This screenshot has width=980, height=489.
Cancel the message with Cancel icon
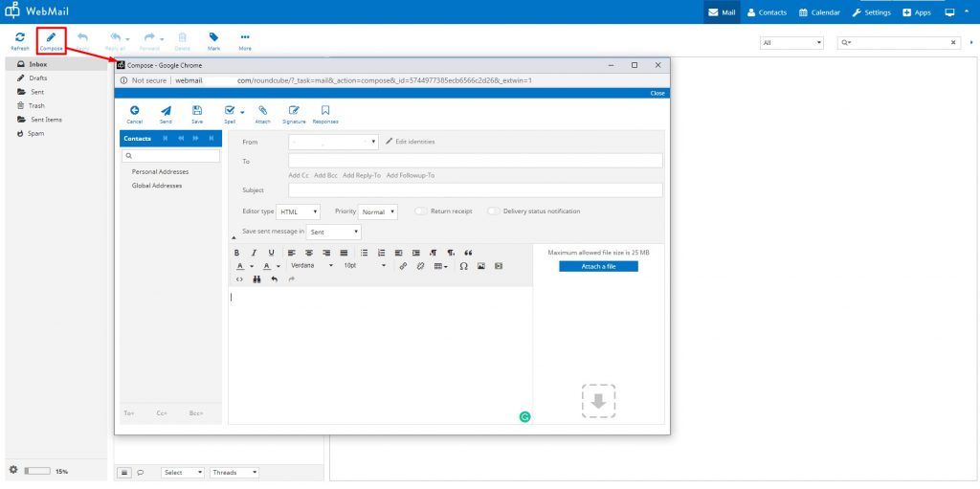(x=135, y=111)
